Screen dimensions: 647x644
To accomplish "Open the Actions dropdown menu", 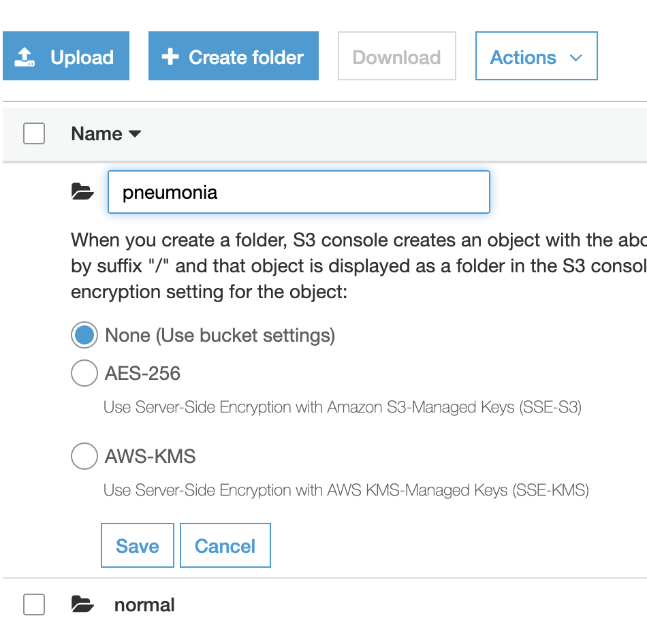I will [536, 57].
